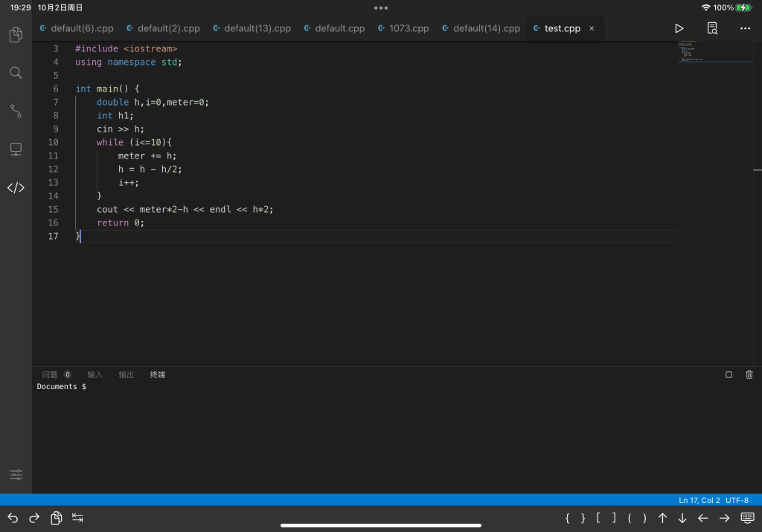
Task: Open the remote connection panel icon
Action: tap(16, 149)
